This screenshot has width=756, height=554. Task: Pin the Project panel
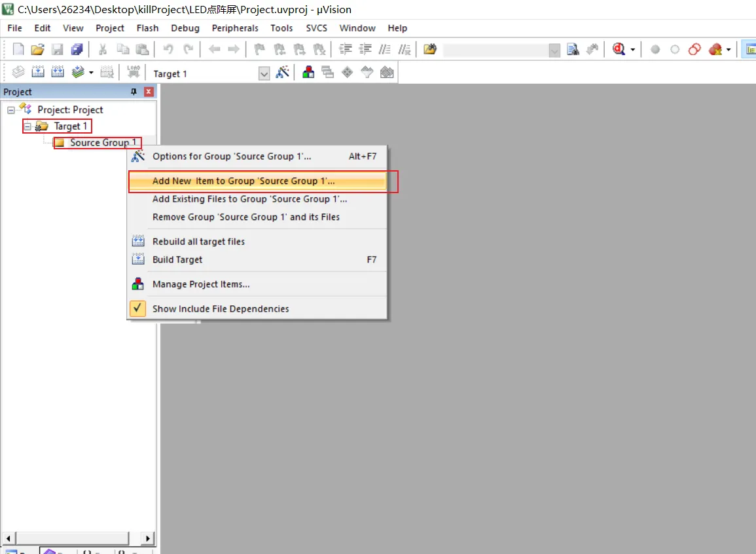pos(134,92)
